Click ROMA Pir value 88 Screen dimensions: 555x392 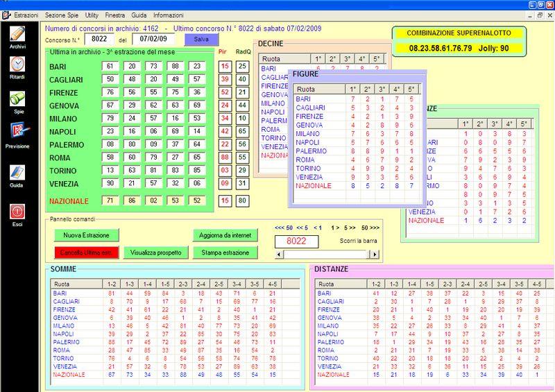(225, 157)
